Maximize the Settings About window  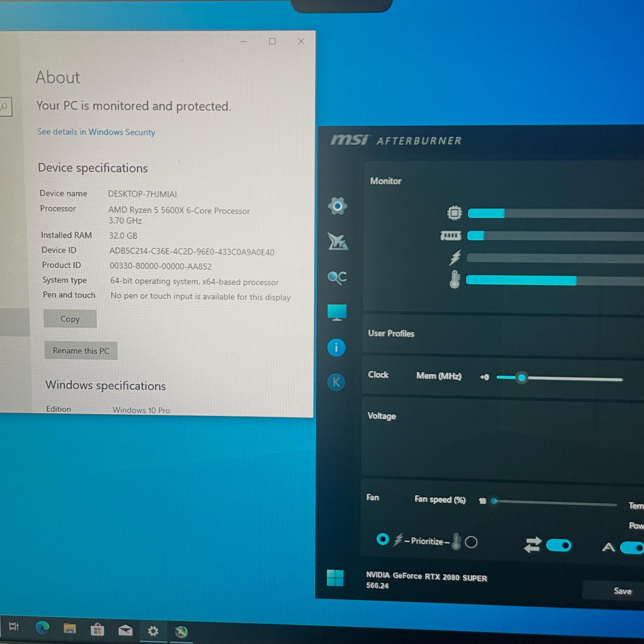(272, 41)
